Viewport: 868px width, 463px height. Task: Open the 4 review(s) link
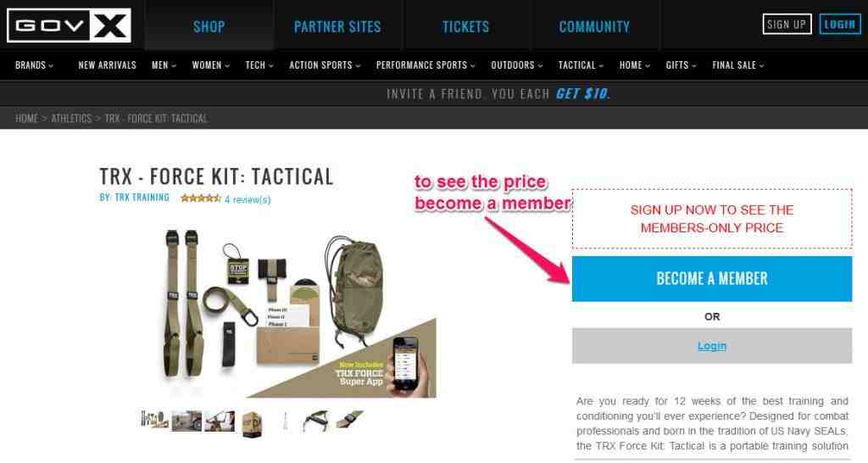click(x=248, y=199)
